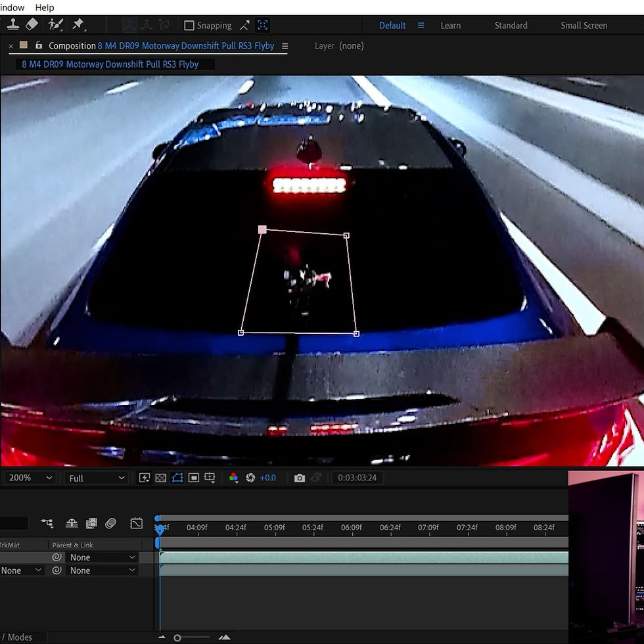
Task: Switch to the Standard workspace
Action: [x=511, y=25]
